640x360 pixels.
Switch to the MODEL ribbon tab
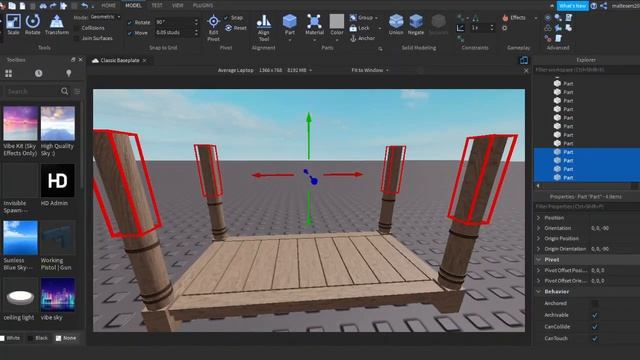coord(133,5)
